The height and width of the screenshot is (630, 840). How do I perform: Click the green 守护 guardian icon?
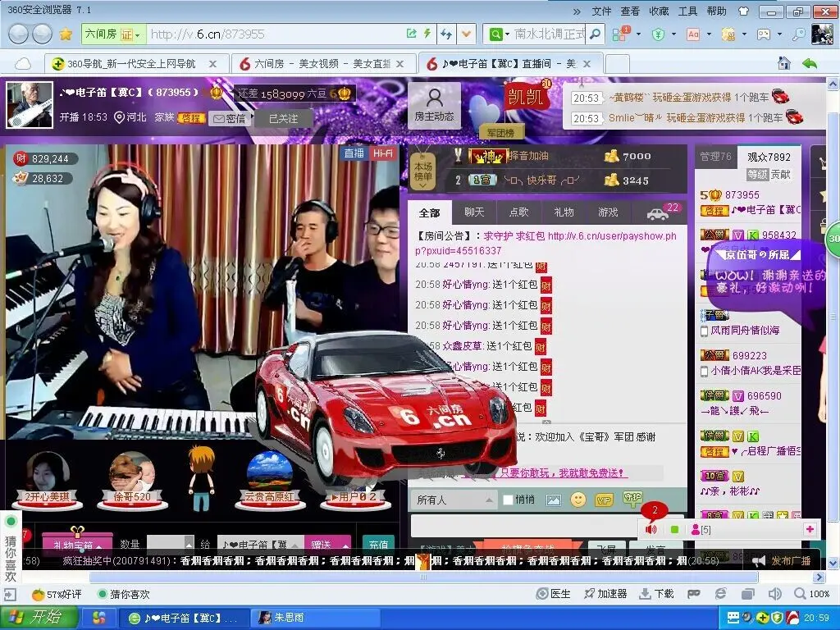tap(632, 498)
